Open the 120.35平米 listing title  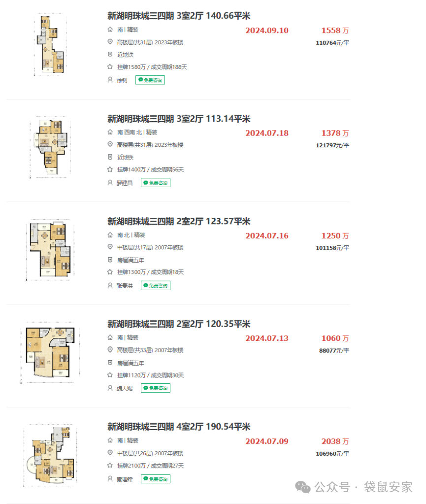pos(179,324)
